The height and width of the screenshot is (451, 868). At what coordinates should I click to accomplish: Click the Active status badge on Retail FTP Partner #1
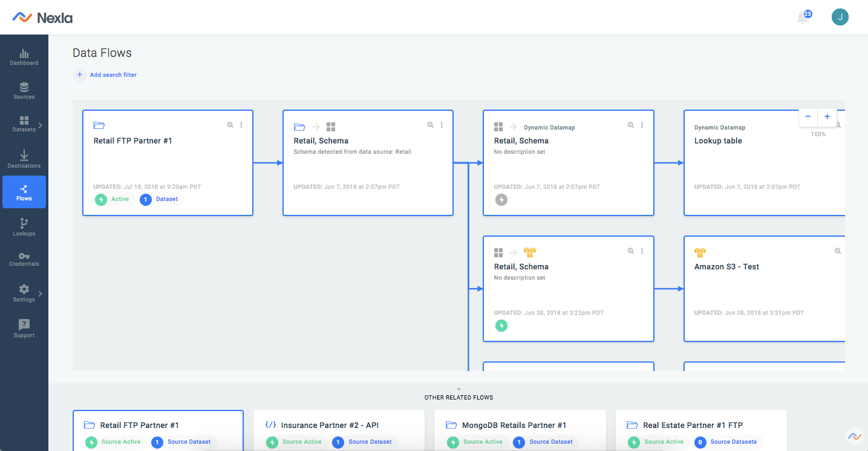point(113,199)
